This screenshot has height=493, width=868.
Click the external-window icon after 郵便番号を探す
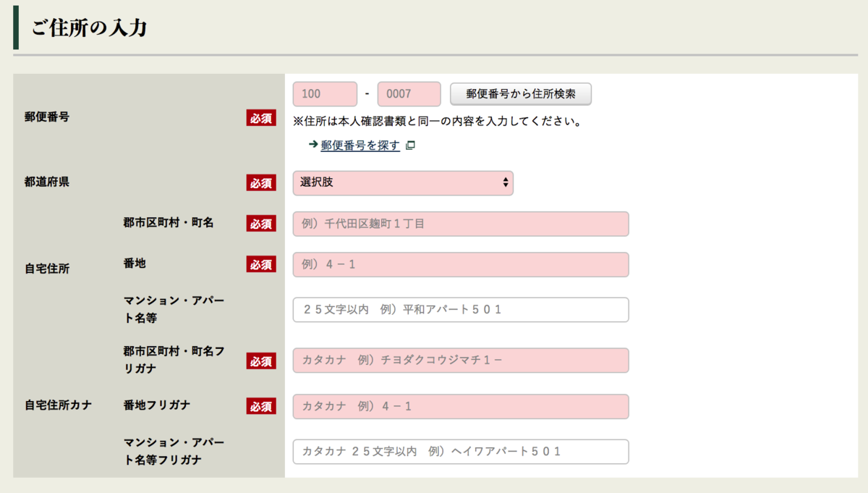(x=410, y=146)
